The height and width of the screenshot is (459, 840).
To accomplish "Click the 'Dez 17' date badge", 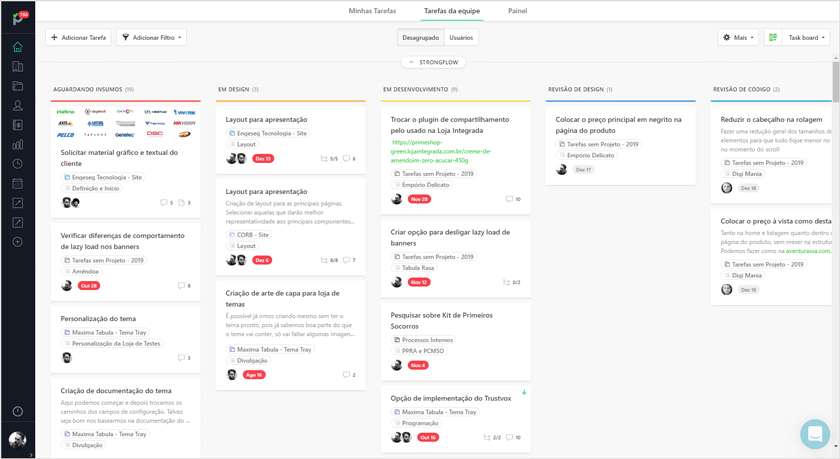I will pos(583,169).
